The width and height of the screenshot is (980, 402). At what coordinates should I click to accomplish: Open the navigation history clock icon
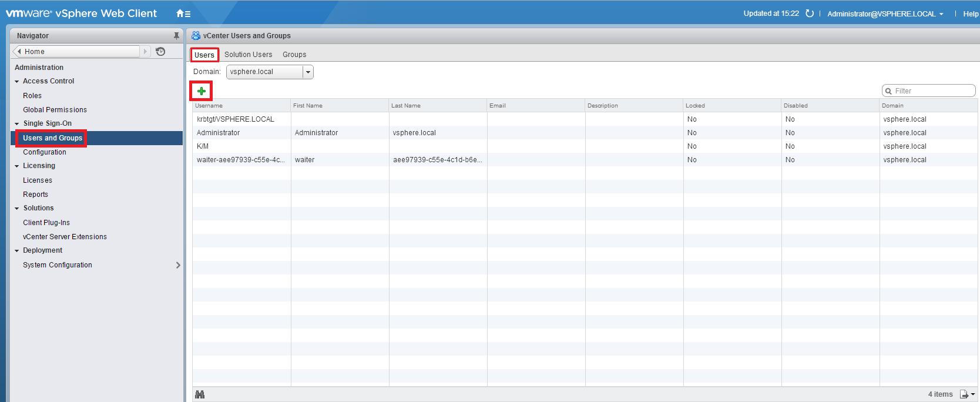click(160, 52)
